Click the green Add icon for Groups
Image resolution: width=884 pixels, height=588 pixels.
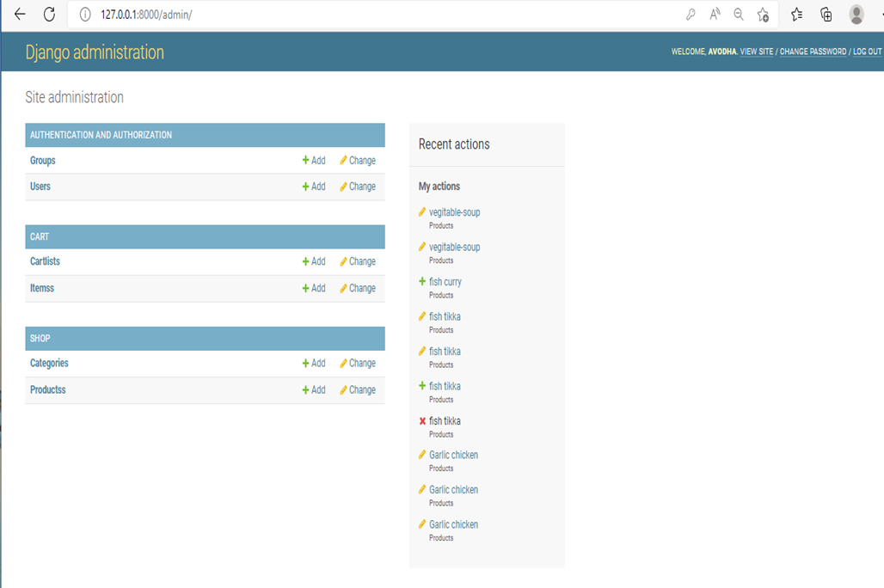click(x=305, y=160)
